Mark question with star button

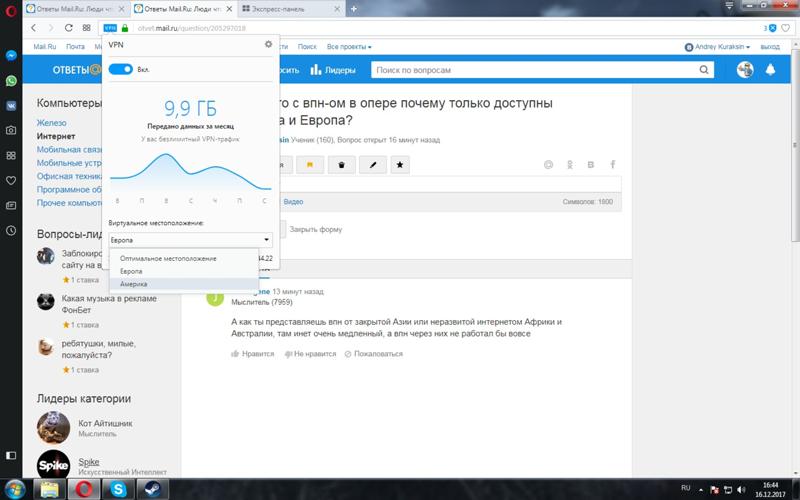coord(400,165)
